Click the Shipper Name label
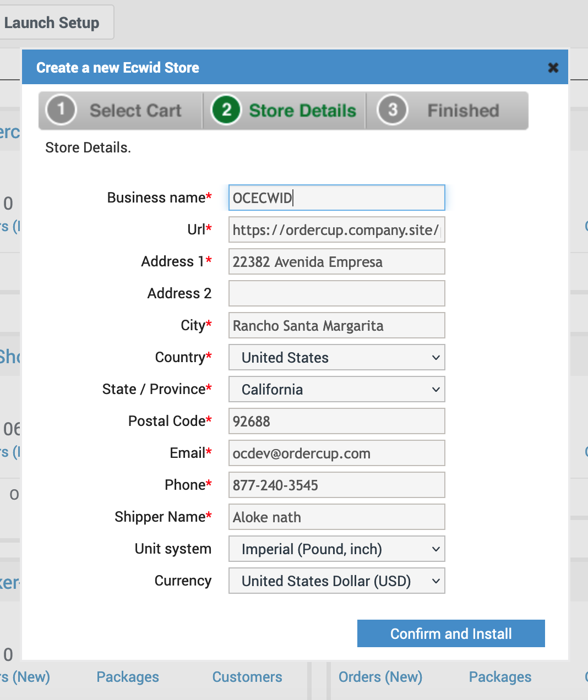Image resolution: width=588 pixels, height=700 pixels. click(163, 517)
